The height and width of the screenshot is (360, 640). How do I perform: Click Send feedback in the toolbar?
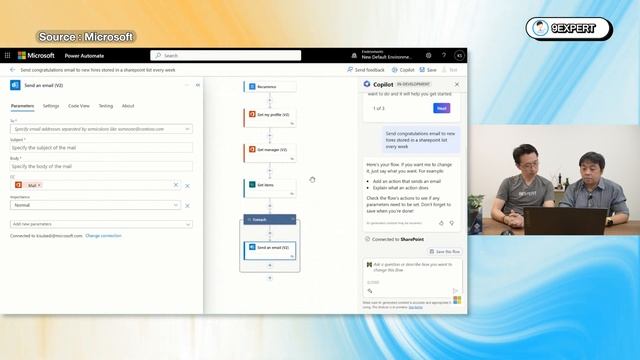click(366, 70)
